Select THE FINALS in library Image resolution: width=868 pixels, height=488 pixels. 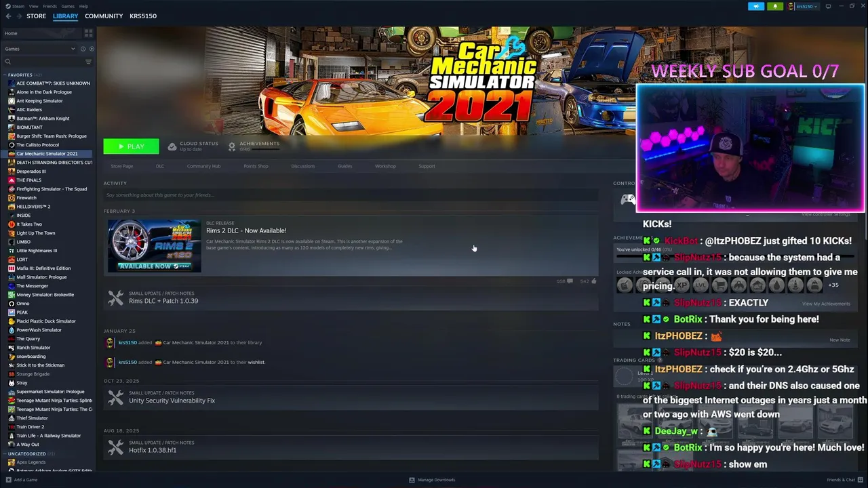28,180
